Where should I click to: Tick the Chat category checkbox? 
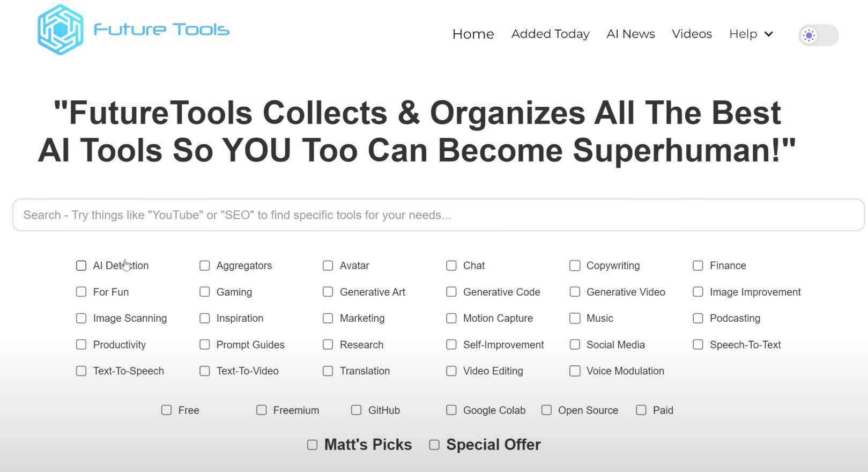click(451, 265)
